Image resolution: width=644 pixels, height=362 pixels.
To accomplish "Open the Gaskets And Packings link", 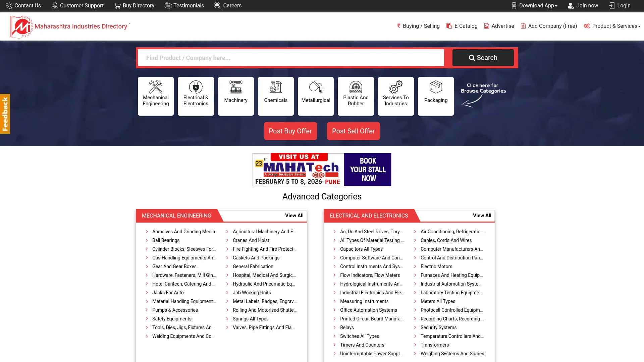I will 256,258.
